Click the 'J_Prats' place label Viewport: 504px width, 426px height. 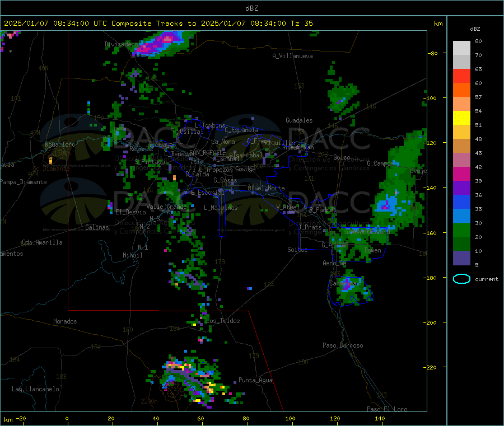pyautogui.click(x=310, y=227)
